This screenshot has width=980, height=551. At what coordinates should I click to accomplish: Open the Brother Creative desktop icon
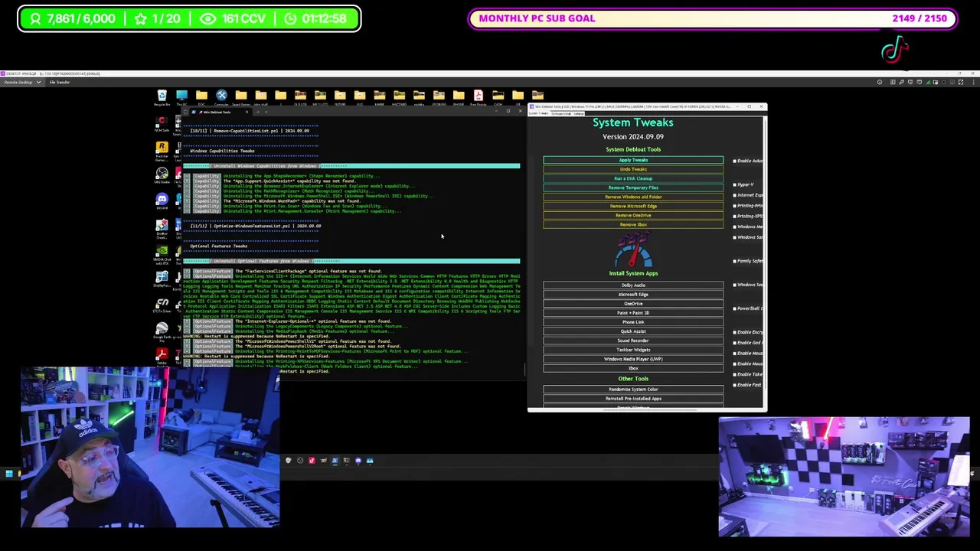pyautogui.click(x=162, y=228)
